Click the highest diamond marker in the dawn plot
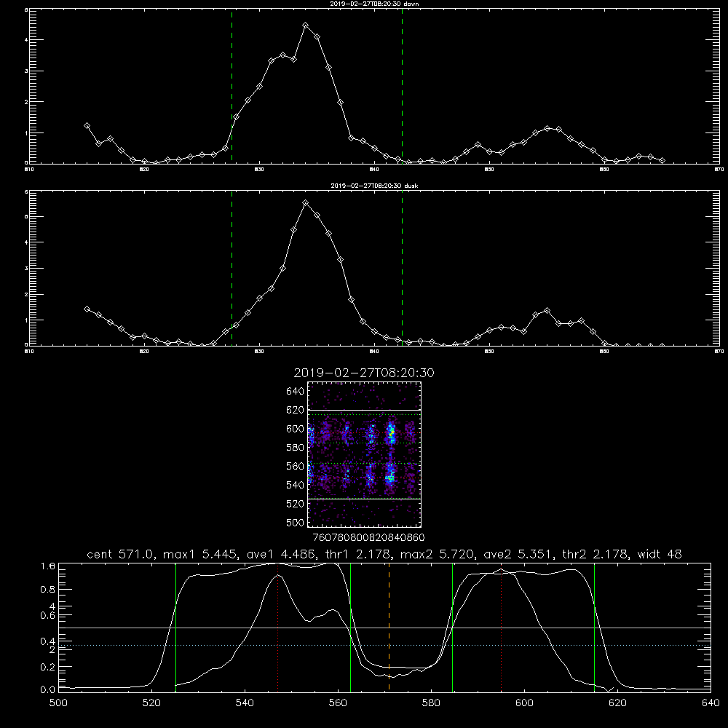 click(x=305, y=25)
